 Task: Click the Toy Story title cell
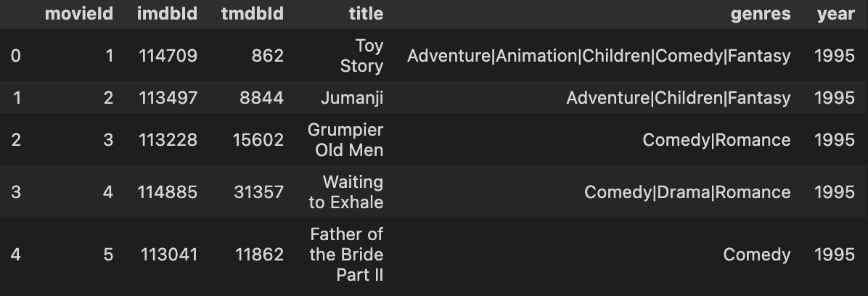361,55
